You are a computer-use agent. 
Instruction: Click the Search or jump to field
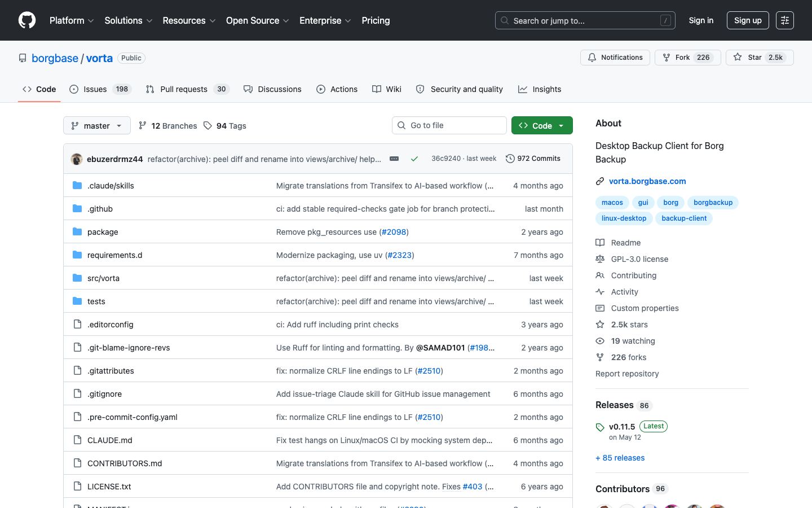(x=585, y=20)
